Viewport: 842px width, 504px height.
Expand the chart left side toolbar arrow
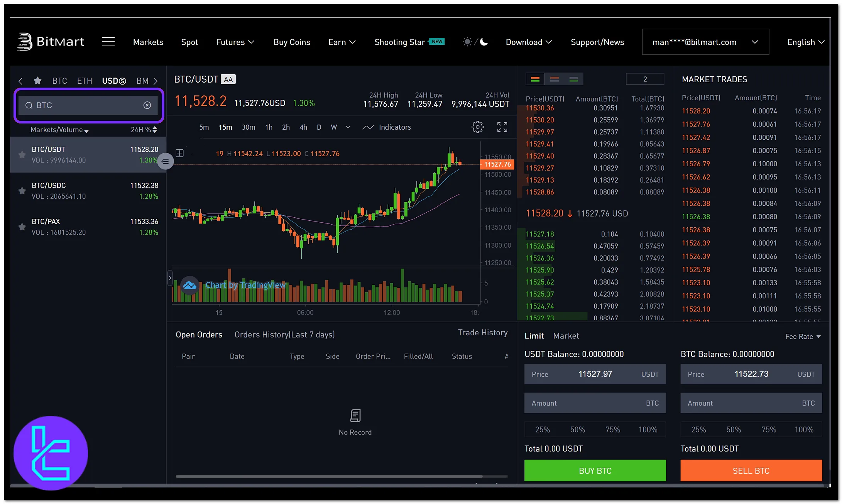coord(170,278)
